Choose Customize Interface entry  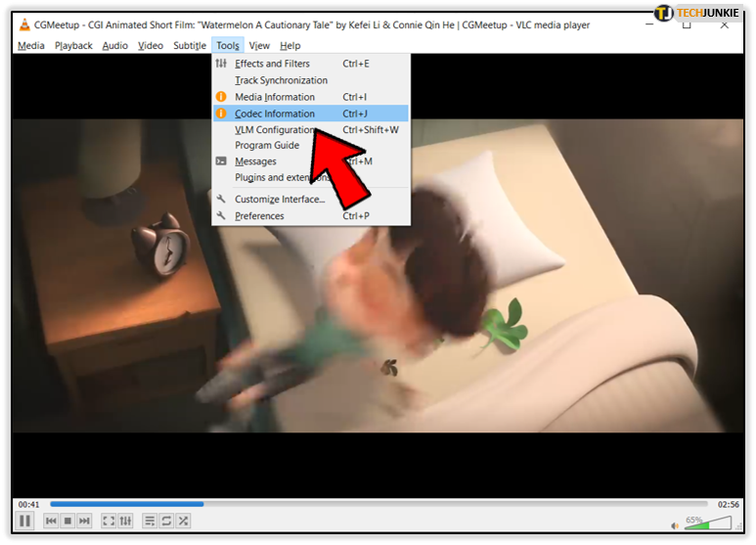point(311,200)
